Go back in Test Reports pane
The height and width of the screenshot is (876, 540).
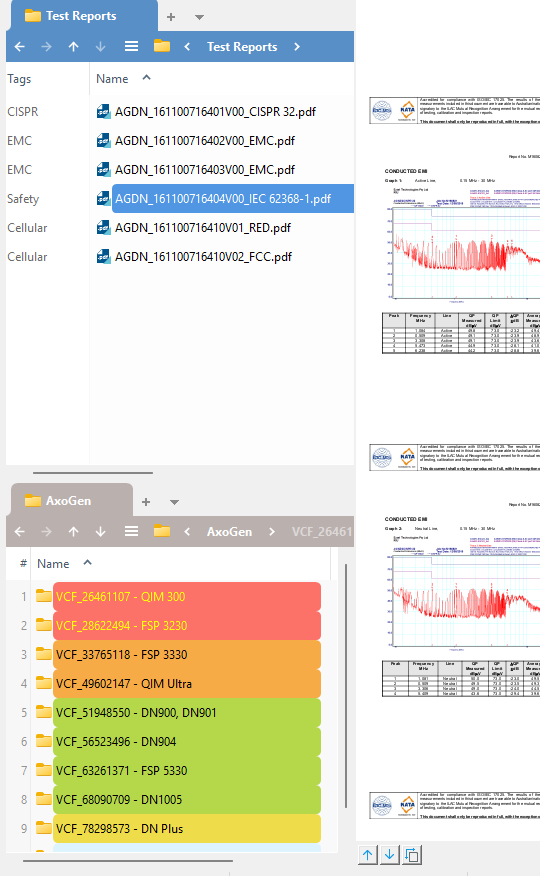click(x=20, y=47)
